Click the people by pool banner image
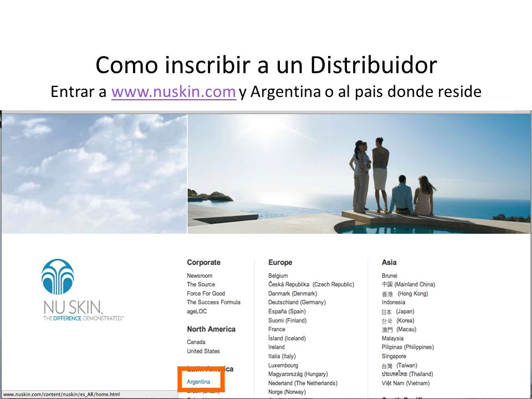Viewport: 532px width, 399px height. click(359, 173)
